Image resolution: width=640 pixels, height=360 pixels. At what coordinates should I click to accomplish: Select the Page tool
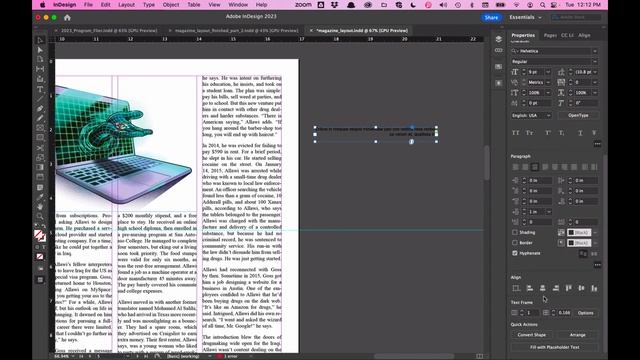(40, 60)
